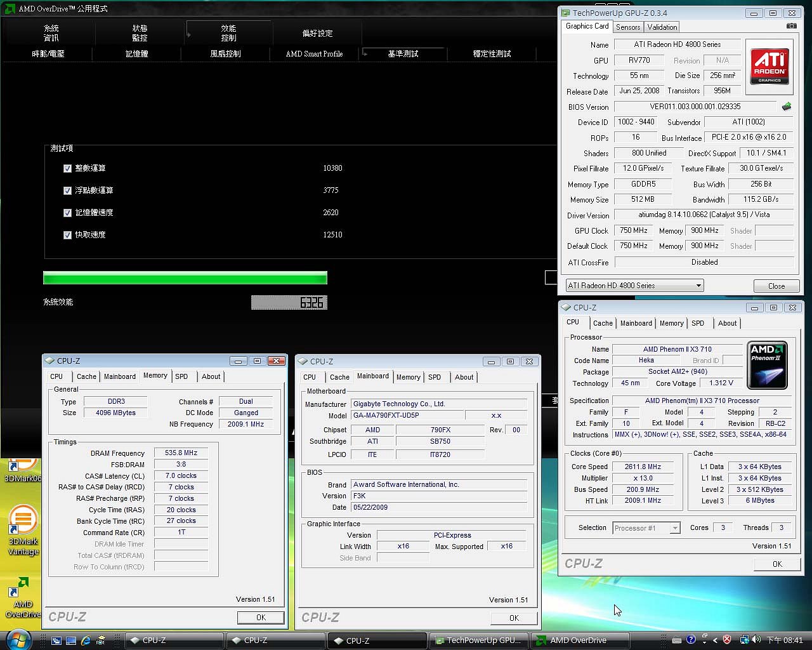Viewport: 812px width, 650px height.
Task: Click Internet Explorer quick launch icon
Action: point(86,640)
